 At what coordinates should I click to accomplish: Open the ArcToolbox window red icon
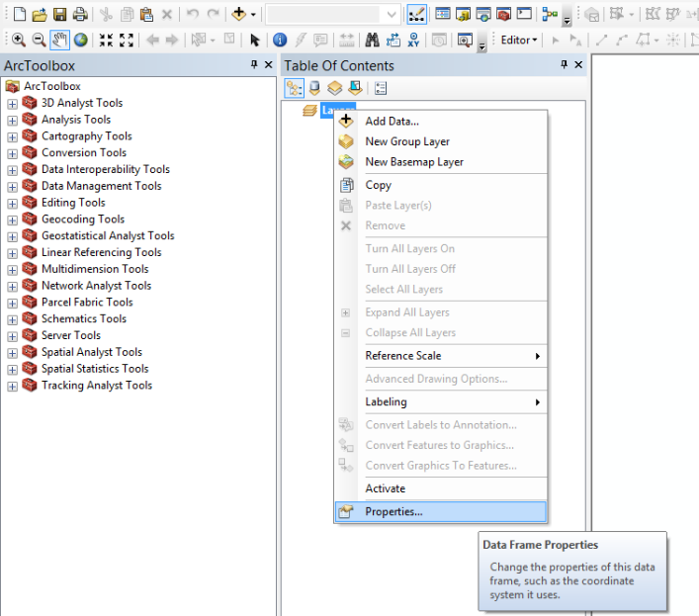(504, 14)
